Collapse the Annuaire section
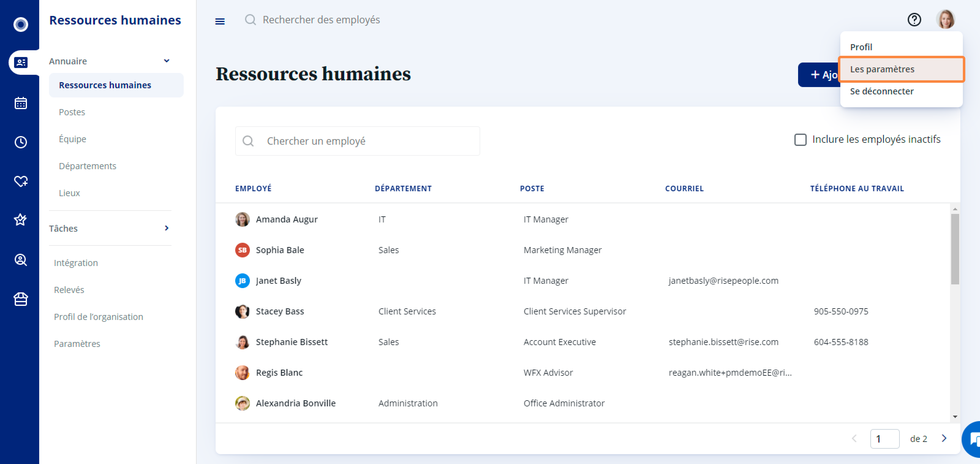Screen dimensions: 980x464 (167, 61)
